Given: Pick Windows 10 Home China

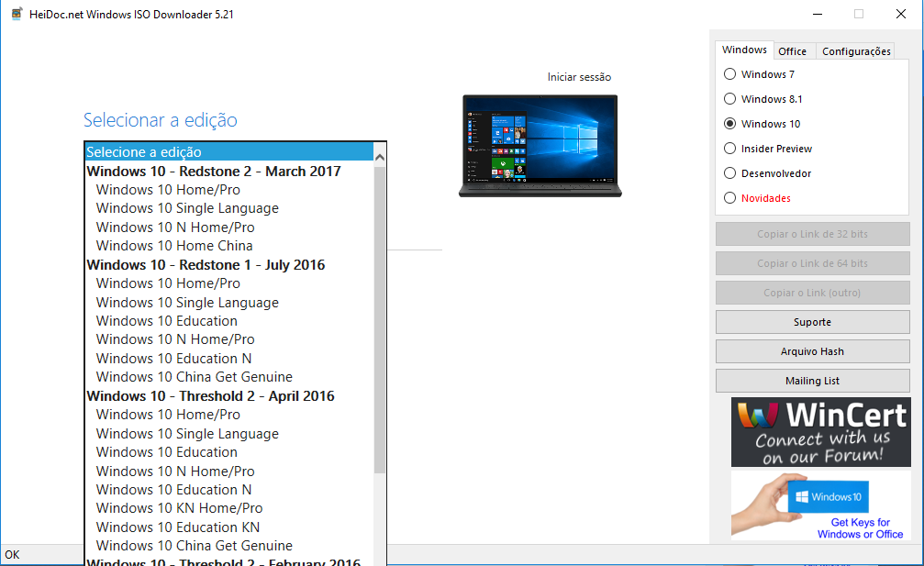Looking at the screenshot, I should point(229,246).
